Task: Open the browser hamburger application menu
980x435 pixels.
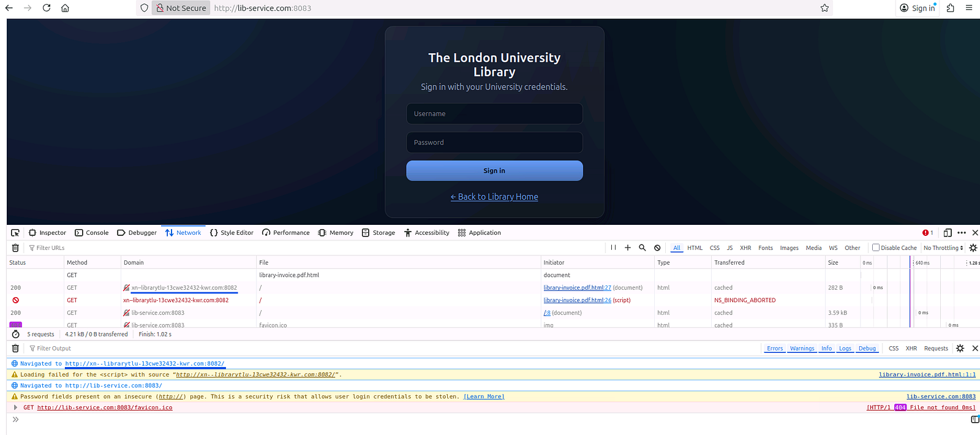Action: (969, 8)
